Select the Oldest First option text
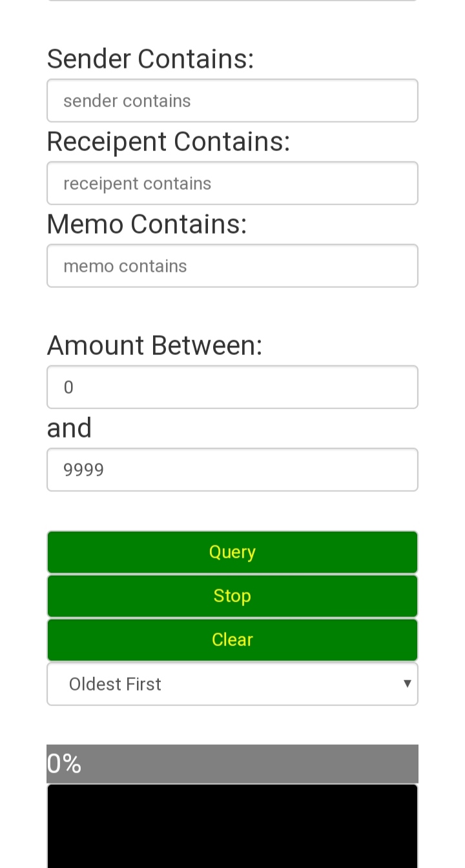Viewport: 465px width, 868px height. click(x=115, y=684)
